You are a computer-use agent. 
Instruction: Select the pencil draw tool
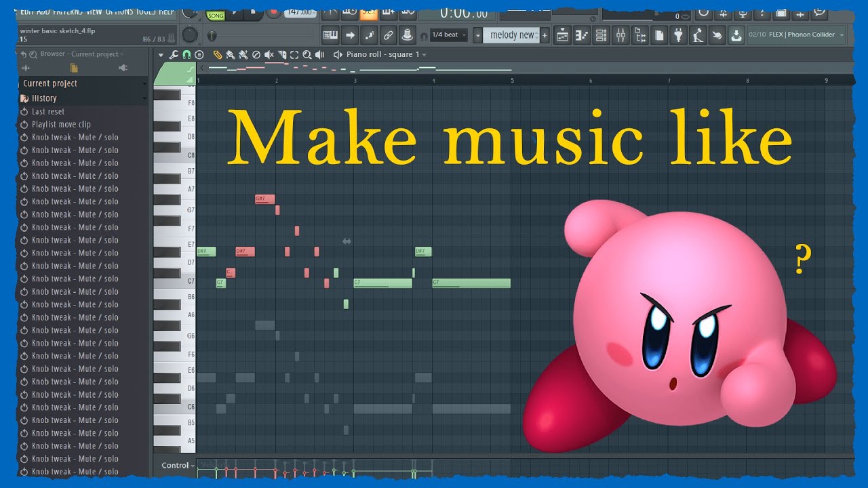click(x=218, y=55)
